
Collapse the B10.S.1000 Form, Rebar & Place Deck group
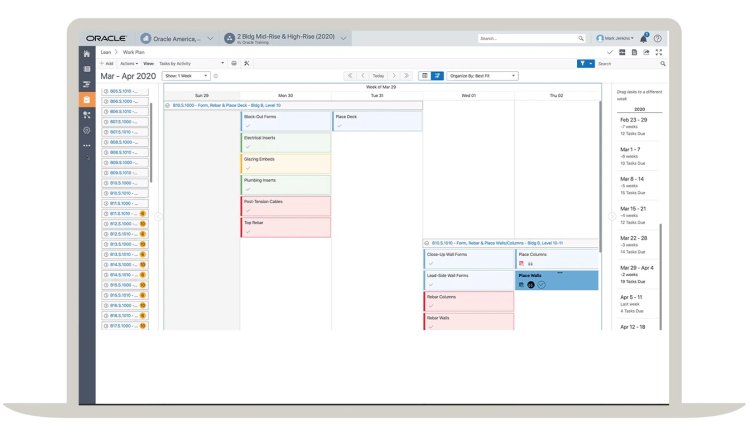click(167, 104)
